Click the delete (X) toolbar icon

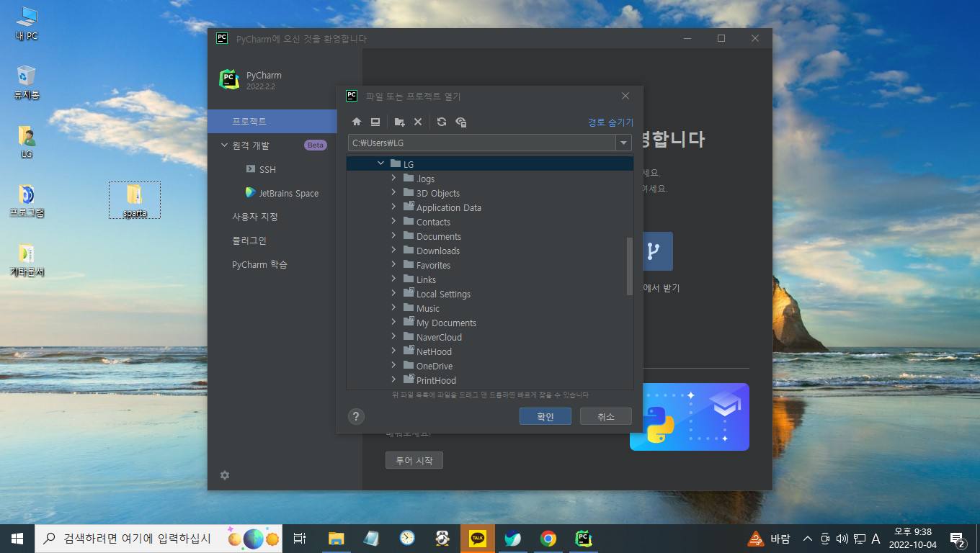pos(418,122)
